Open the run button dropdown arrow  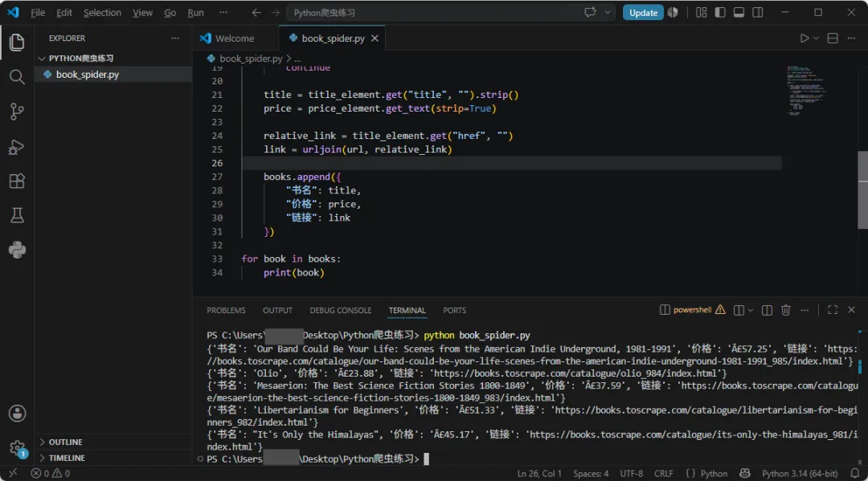pos(816,39)
